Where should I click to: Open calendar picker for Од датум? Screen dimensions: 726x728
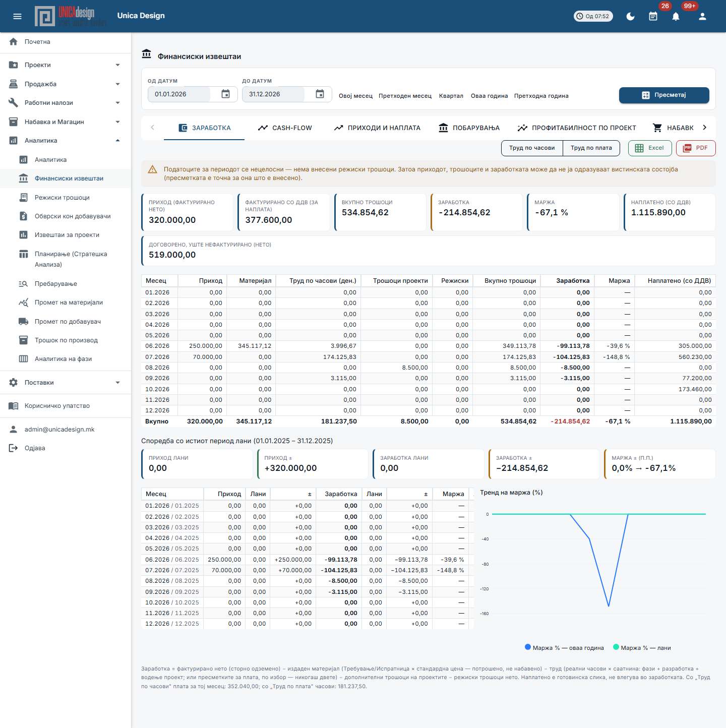pyautogui.click(x=225, y=94)
